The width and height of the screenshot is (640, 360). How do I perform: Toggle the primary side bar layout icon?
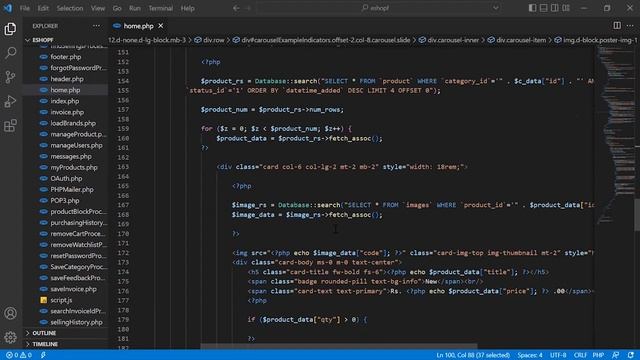[532, 8]
